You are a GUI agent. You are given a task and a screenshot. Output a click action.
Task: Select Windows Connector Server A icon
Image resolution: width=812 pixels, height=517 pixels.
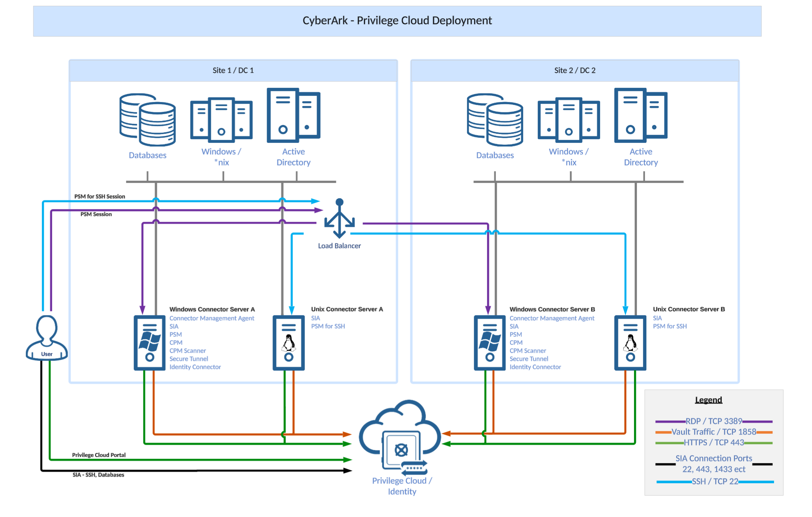click(150, 343)
